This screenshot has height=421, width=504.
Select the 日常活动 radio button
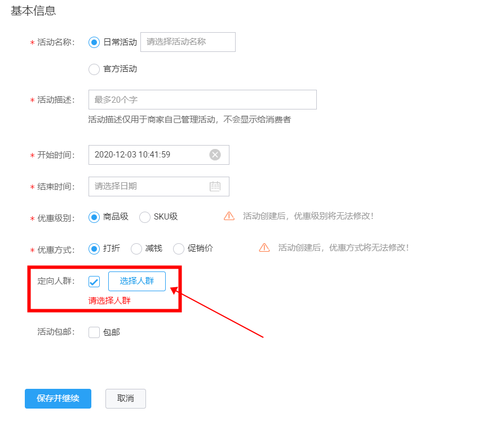(94, 42)
